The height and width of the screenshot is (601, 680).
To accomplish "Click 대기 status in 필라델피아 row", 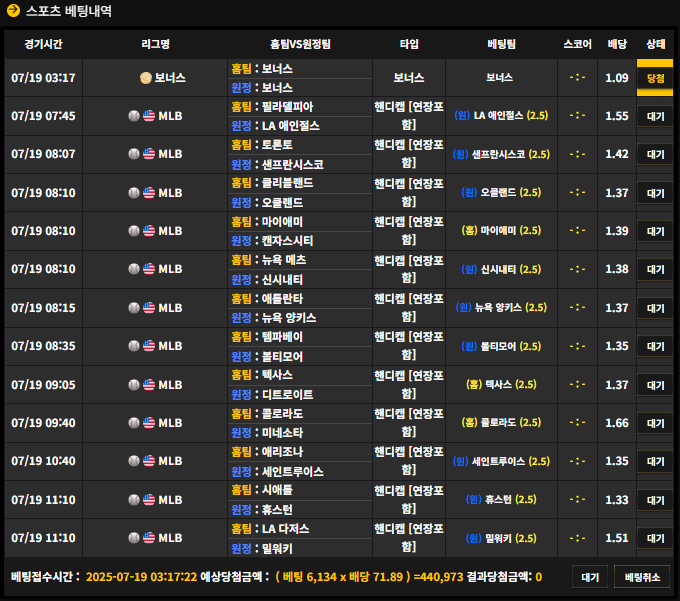I will 655,116.
